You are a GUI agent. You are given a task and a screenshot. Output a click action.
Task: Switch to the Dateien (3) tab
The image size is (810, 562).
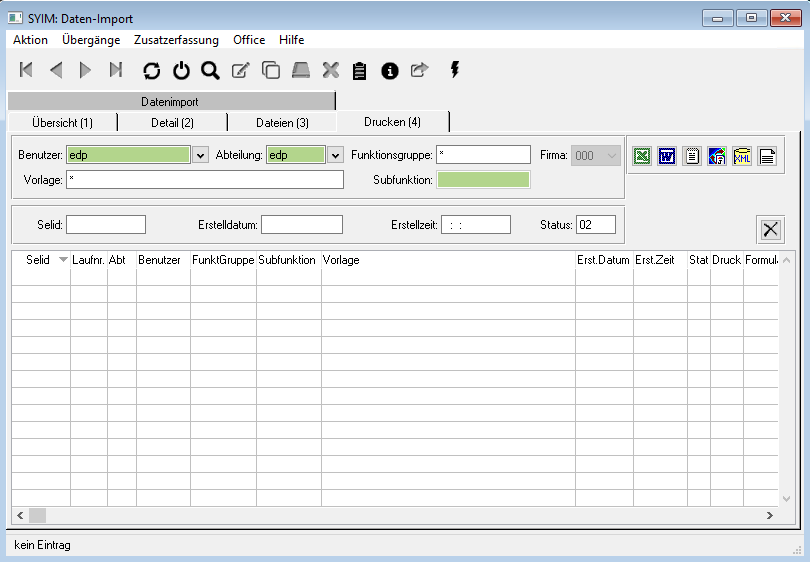click(x=282, y=122)
